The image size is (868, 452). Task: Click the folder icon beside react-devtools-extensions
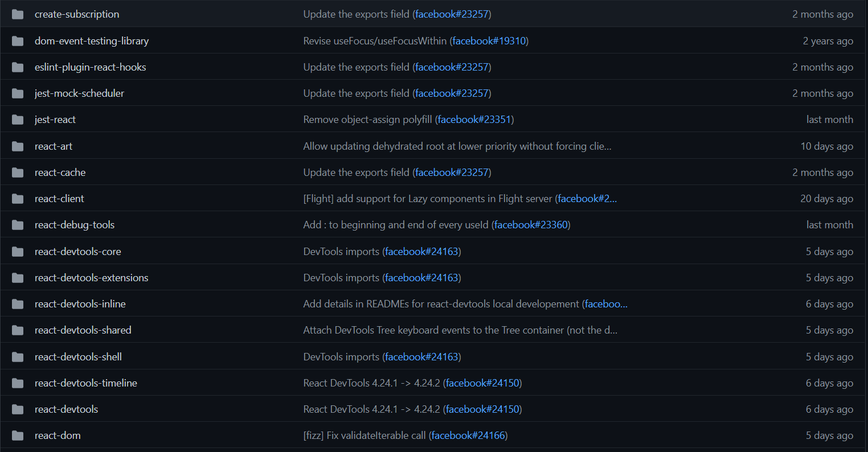[x=18, y=278]
